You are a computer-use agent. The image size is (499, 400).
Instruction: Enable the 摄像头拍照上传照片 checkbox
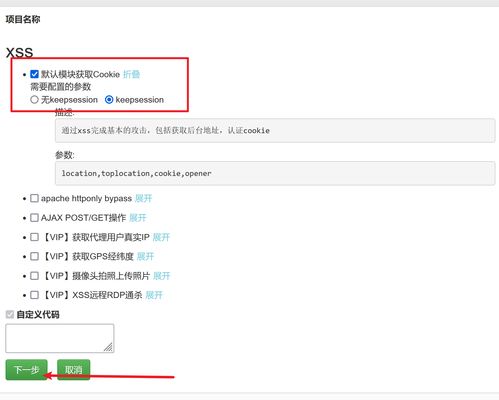point(34,276)
